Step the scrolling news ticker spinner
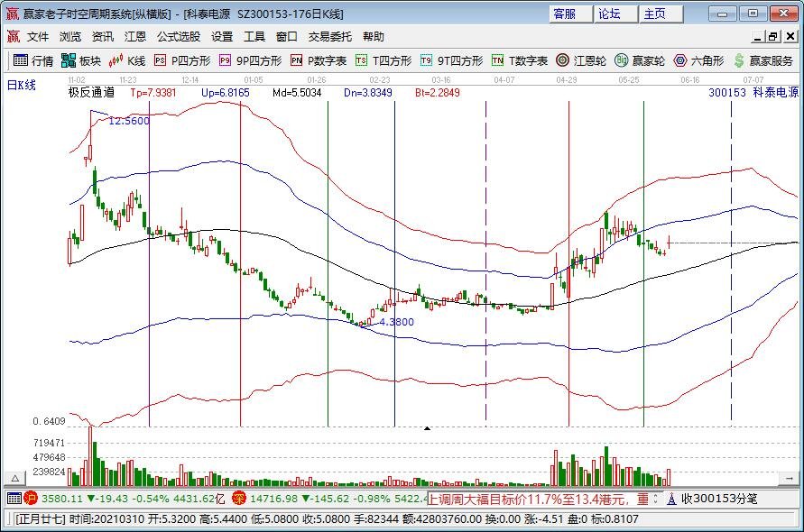 (656, 499)
